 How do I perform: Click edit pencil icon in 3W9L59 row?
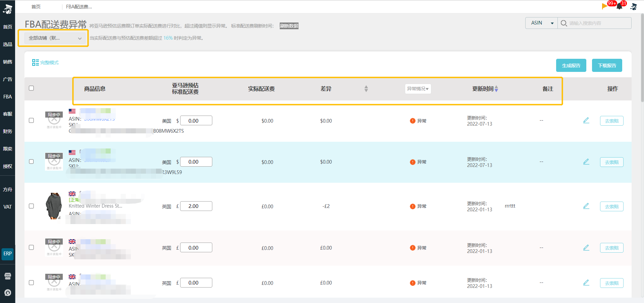586,162
